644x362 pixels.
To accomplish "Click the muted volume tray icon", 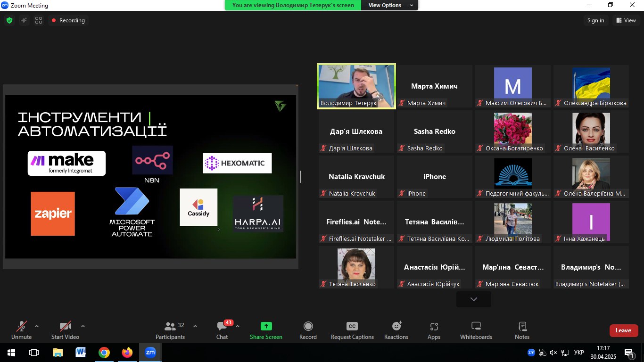I will pyautogui.click(x=553, y=353).
